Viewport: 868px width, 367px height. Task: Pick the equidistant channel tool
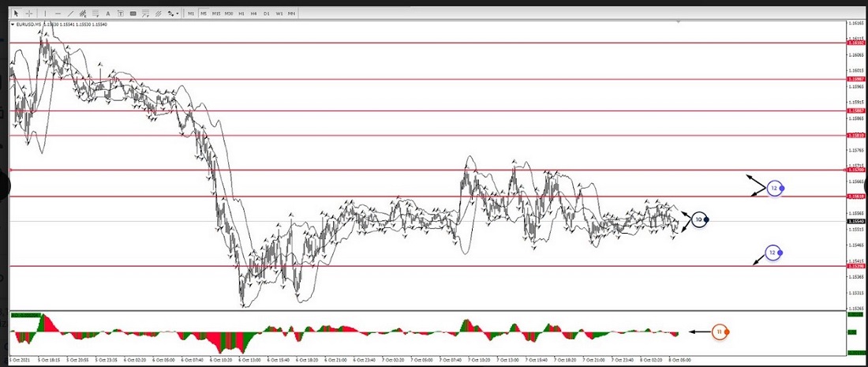(x=83, y=13)
